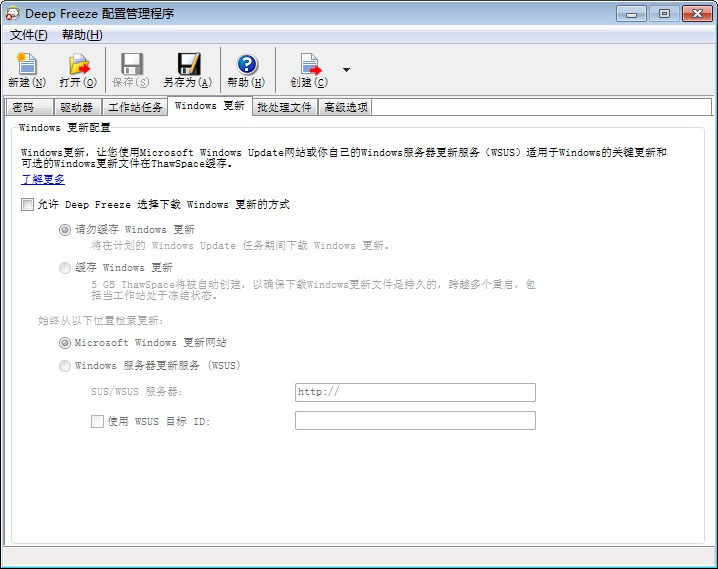Switch to the 驱动器 tab
This screenshot has height=569, width=718.
(x=77, y=107)
